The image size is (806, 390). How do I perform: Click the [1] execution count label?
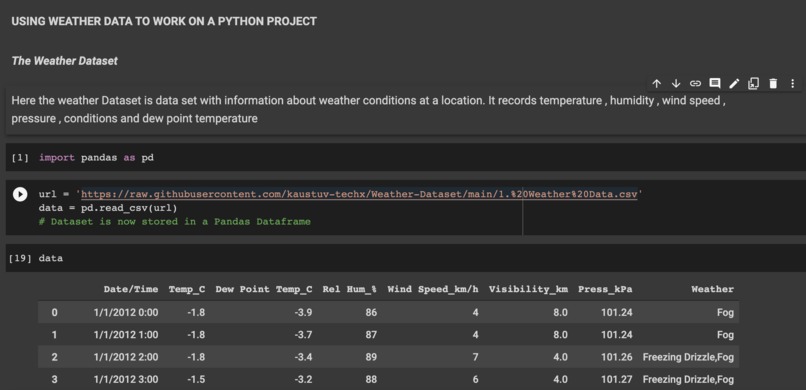point(20,158)
